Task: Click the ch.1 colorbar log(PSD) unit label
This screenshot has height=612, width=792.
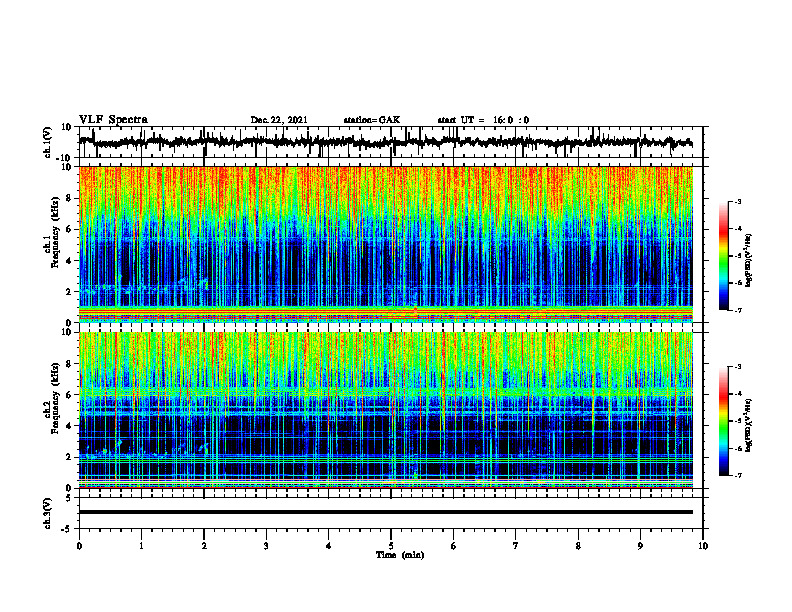Action: [749, 261]
